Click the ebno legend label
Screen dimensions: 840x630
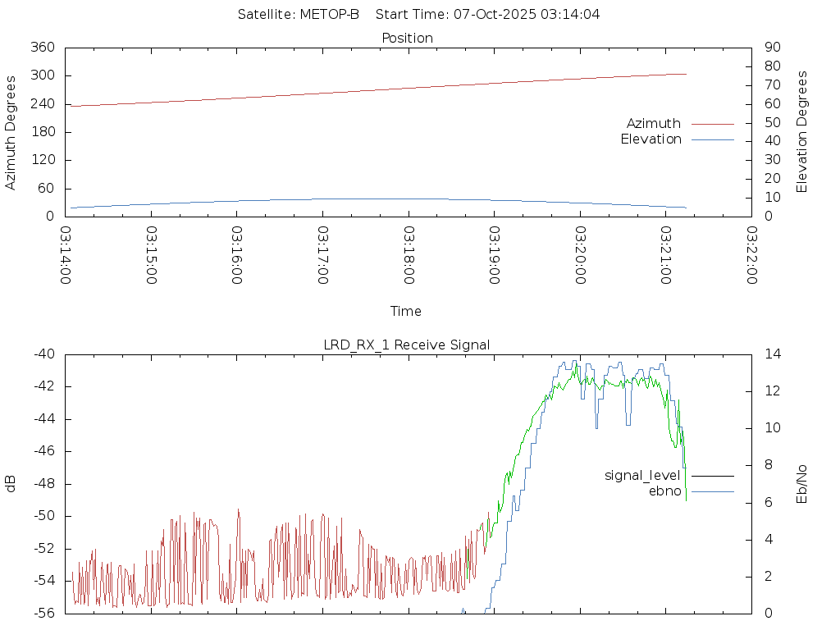pos(664,491)
